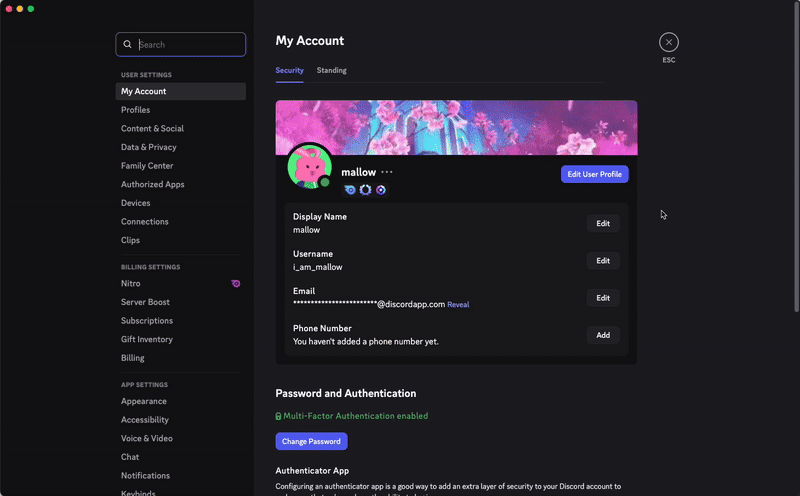Click the ESC close settings icon
Viewport: 800px width, 496px height.
pos(669,42)
